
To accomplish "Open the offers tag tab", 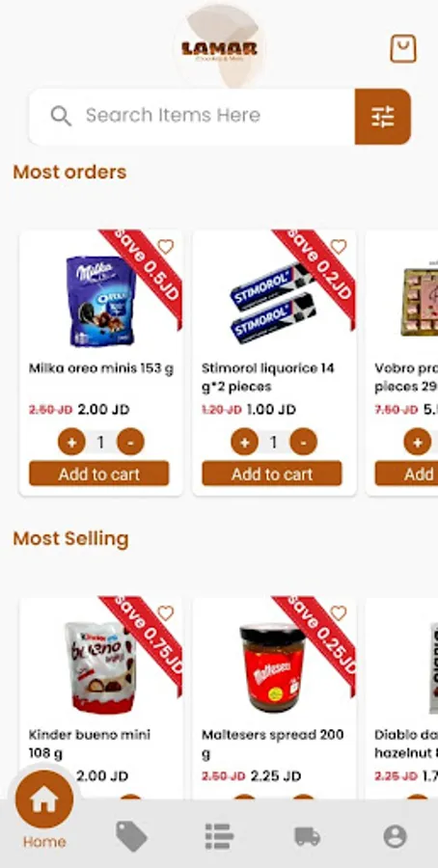I will click(x=132, y=836).
